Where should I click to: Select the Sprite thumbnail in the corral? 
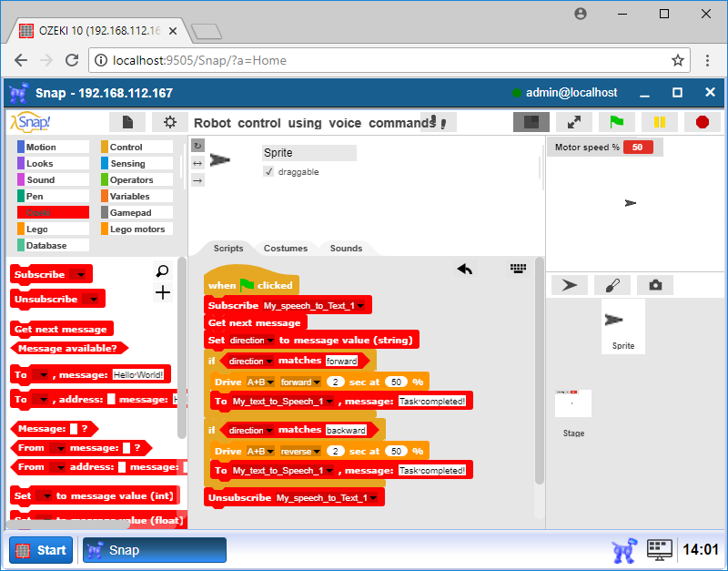pos(623,327)
